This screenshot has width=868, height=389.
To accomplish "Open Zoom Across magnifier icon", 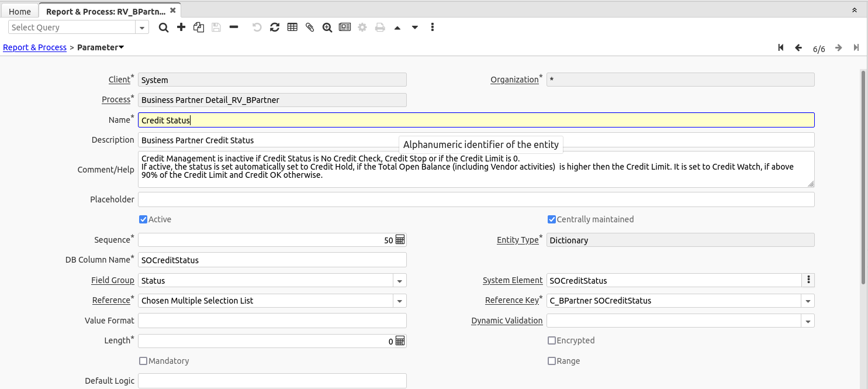I will (x=327, y=27).
